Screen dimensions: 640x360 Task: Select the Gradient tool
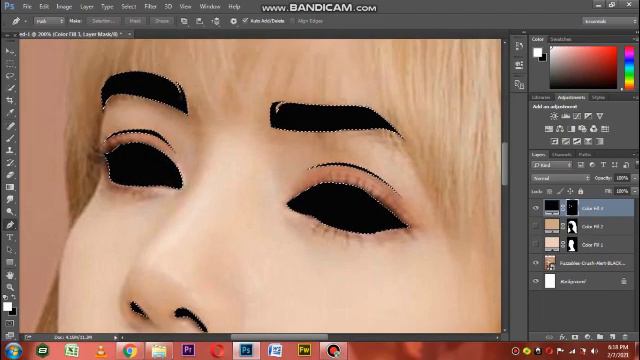click(x=10, y=187)
